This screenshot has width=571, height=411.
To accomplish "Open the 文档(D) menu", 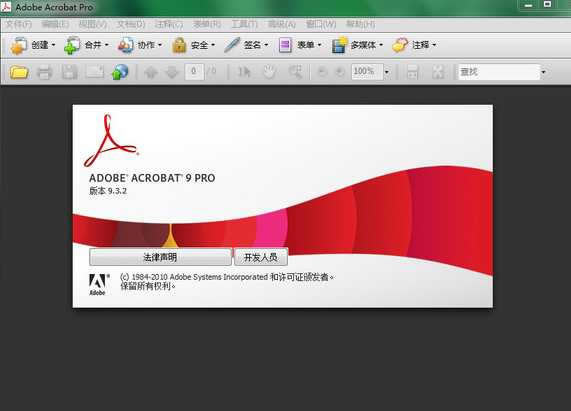I will click(131, 24).
